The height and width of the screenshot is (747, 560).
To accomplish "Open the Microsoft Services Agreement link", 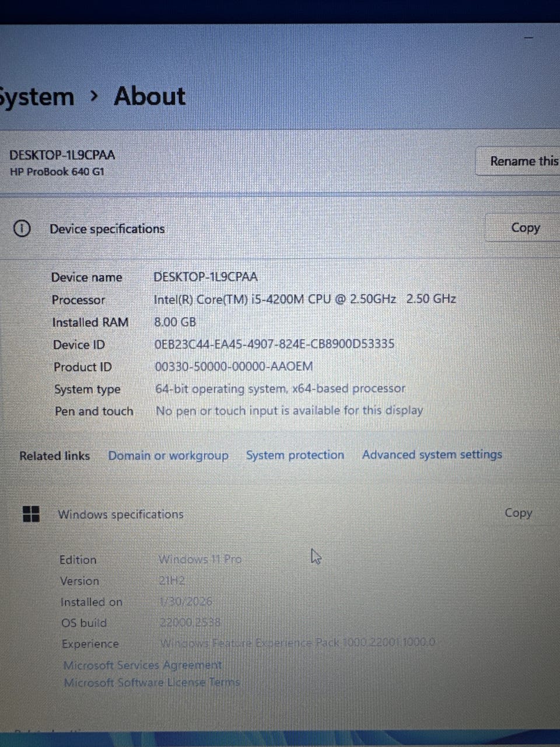I will click(x=142, y=665).
